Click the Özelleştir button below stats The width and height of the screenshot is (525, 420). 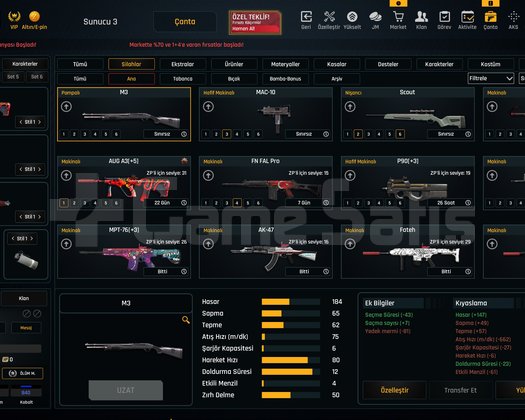tap(394, 391)
